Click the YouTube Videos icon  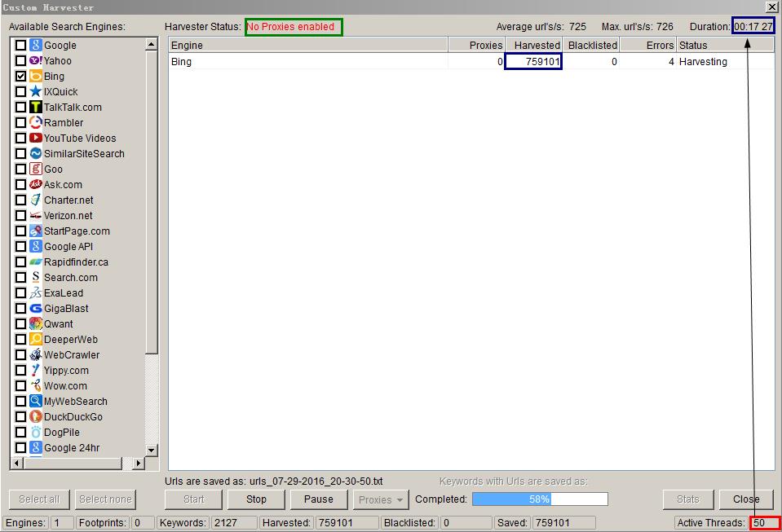(35, 138)
